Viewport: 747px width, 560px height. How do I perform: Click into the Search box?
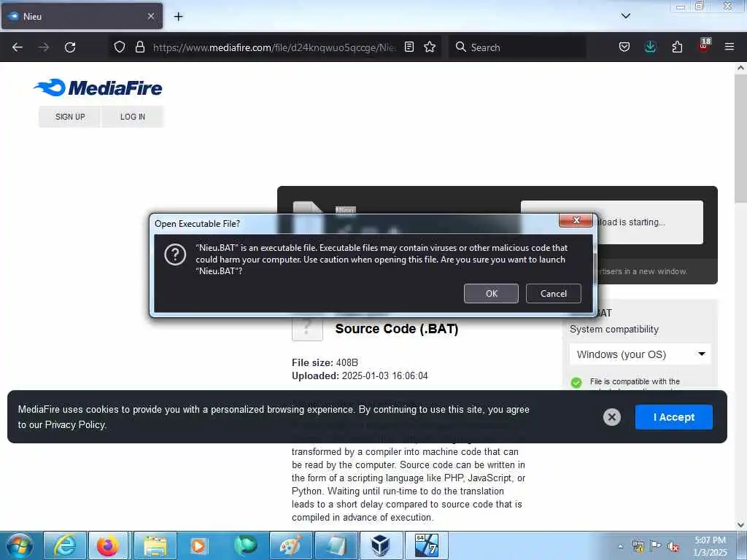click(x=517, y=47)
